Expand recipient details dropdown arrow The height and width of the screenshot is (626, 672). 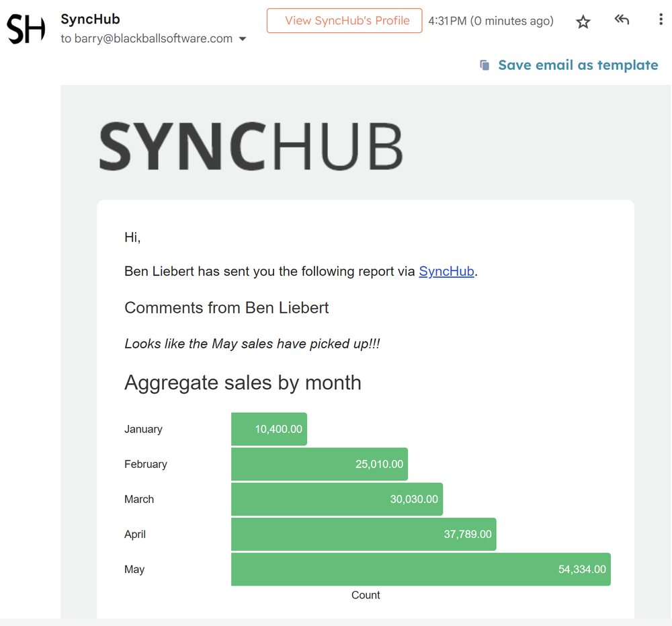pyautogui.click(x=243, y=39)
